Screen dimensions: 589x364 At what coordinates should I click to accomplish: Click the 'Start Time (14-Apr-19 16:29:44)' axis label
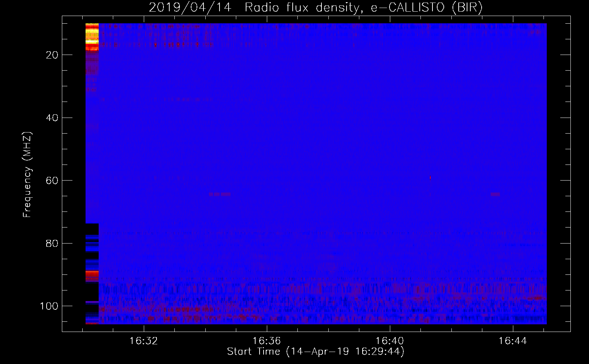[x=316, y=352]
